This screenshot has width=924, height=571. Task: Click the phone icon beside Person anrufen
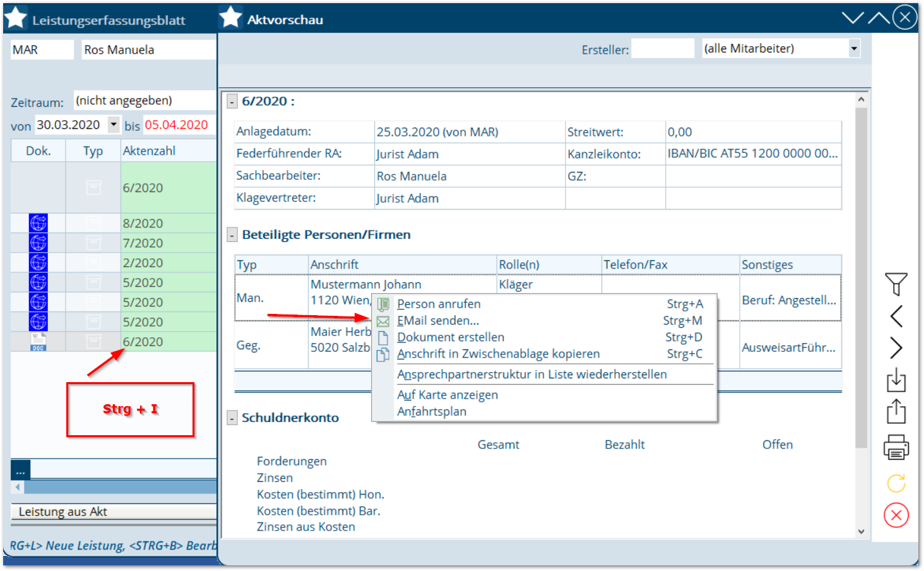coord(383,304)
